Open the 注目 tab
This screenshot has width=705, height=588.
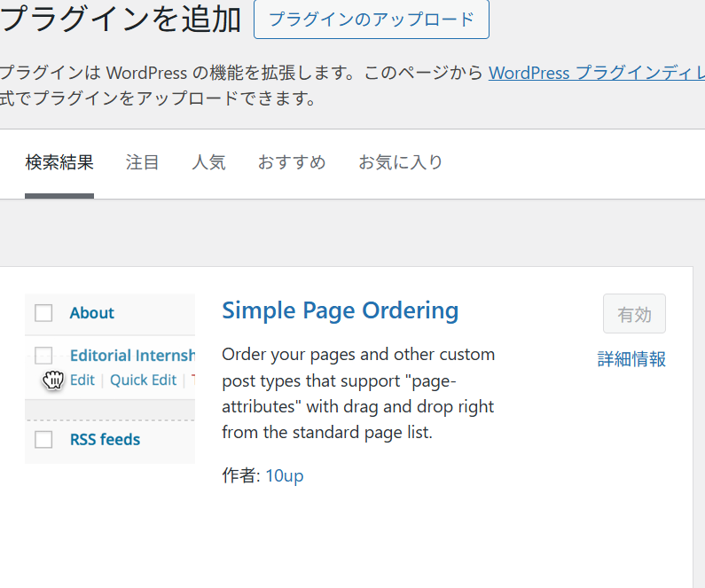143,163
